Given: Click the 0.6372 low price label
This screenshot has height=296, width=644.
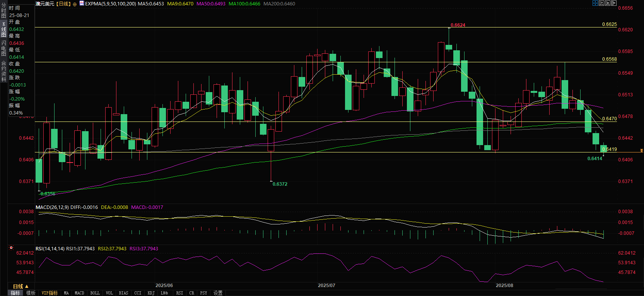Looking at the screenshot, I should tap(280, 184).
